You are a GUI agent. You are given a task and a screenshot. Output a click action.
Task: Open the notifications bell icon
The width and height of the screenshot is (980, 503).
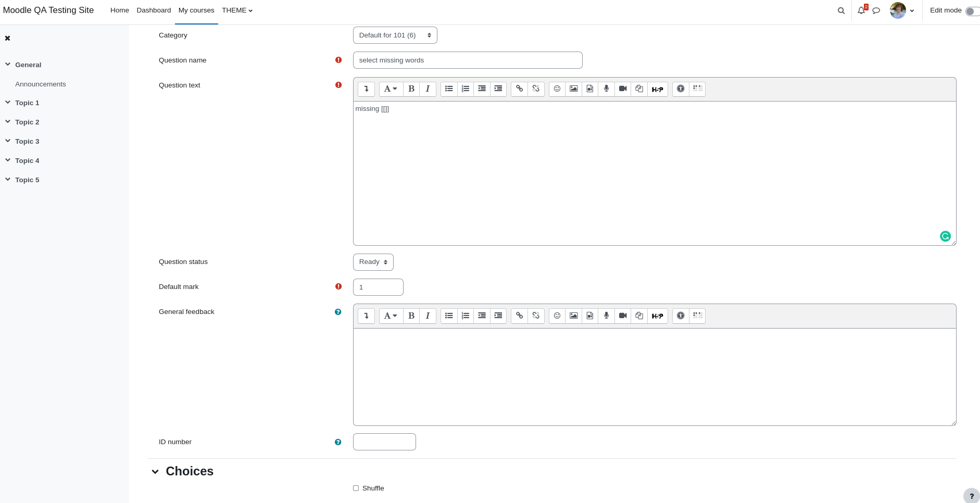(861, 10)
